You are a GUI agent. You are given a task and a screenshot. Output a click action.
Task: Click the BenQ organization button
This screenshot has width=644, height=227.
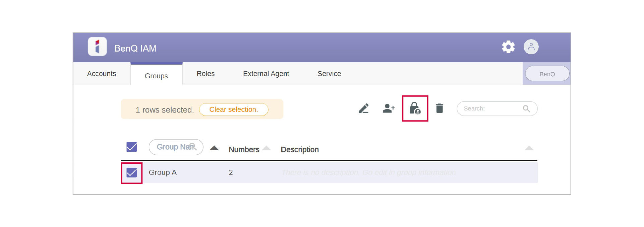[547, 74]
